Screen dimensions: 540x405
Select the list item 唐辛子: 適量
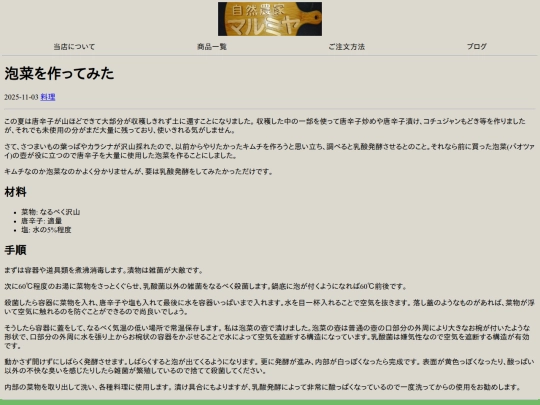click(x=42, y=221)
